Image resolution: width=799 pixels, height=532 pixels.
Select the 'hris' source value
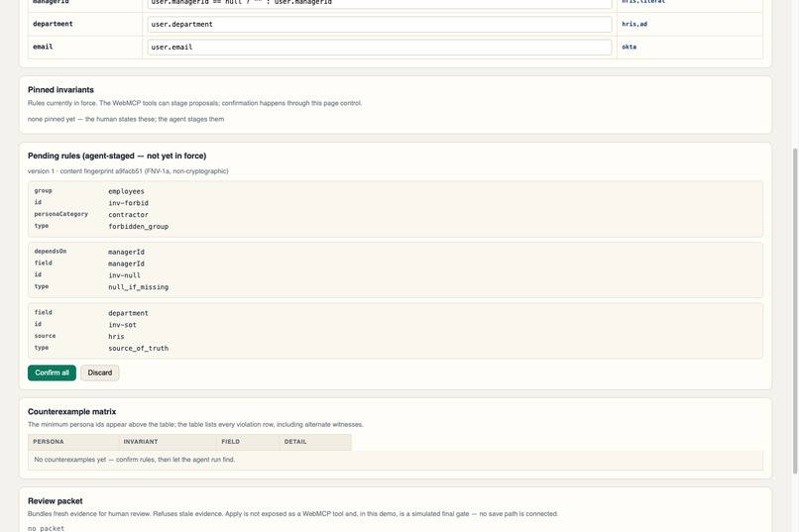click(116, 336)
